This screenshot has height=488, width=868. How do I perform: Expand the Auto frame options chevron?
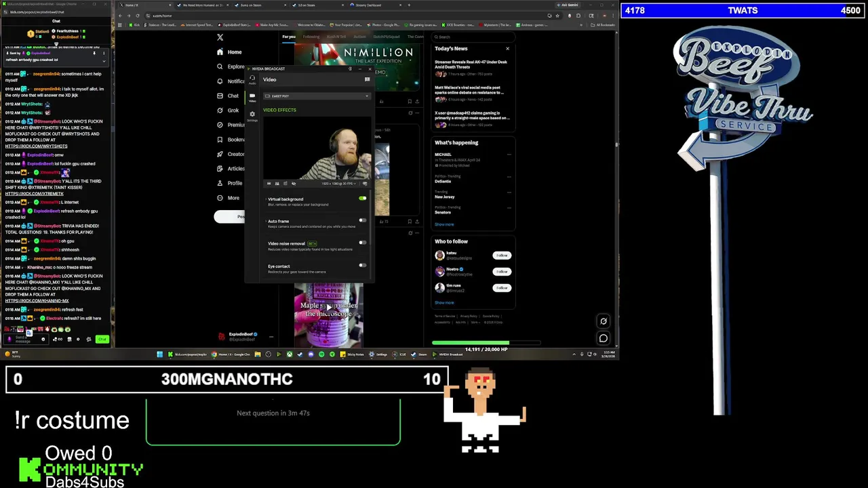pos(265,221)
